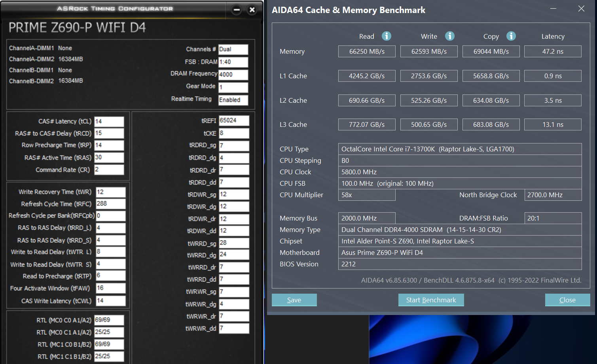Click the tRRD_L value field
Image resolution: width=597 pixels, height=364 pixels.
click(x=111, y=228)
